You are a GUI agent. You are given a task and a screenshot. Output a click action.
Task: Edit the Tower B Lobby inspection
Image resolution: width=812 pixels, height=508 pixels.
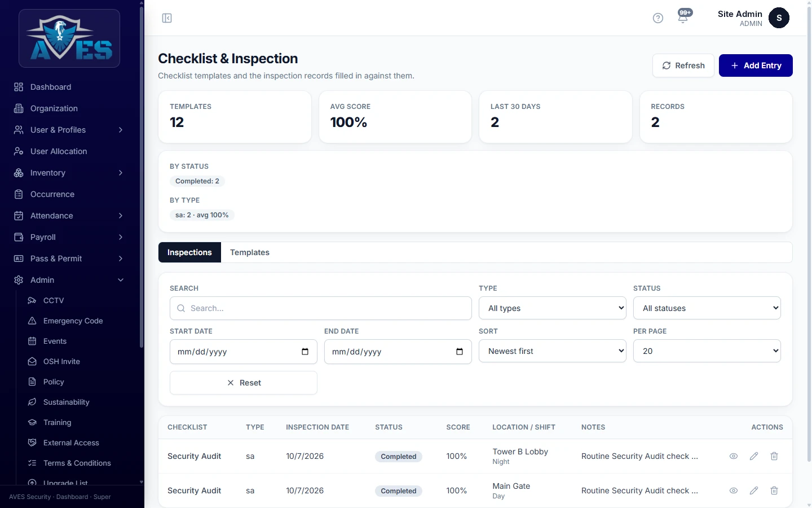click(x=754, y=456)
